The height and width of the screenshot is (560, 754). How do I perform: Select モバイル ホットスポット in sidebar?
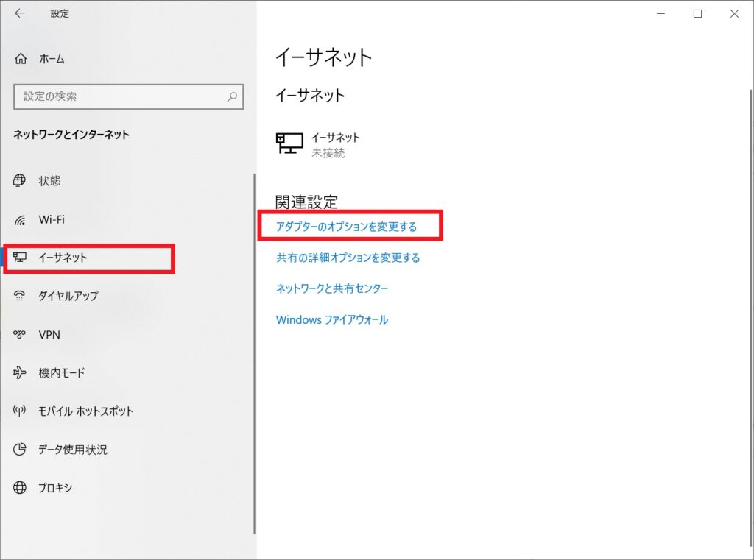coord(85,411)
